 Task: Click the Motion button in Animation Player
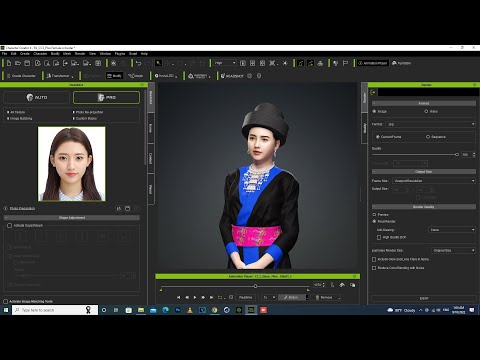tap(292, 297)
